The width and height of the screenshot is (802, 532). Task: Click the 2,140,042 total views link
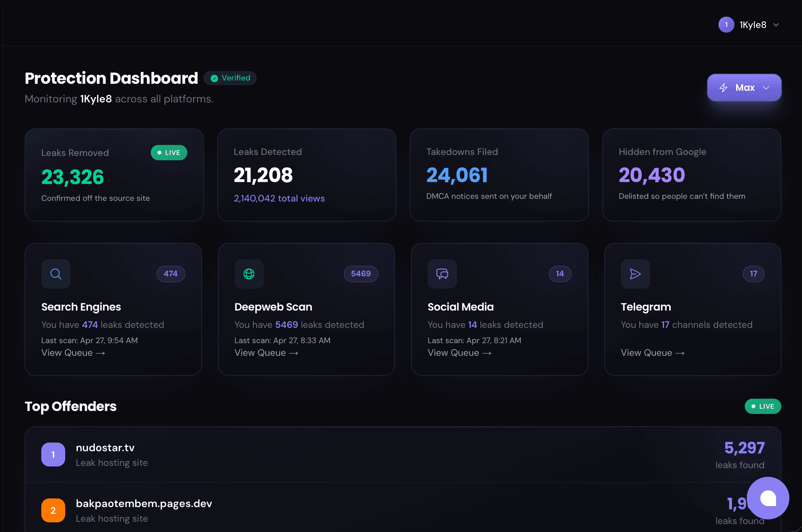279,198
